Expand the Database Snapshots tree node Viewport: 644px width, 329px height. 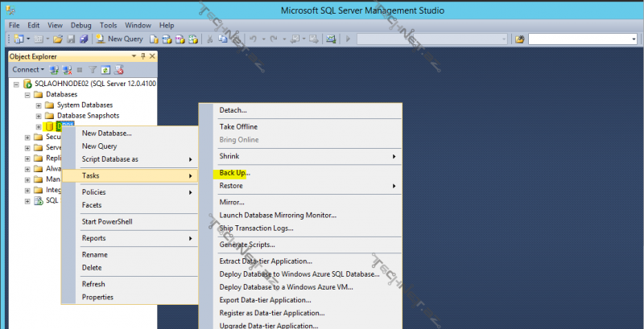click(39, 115)
